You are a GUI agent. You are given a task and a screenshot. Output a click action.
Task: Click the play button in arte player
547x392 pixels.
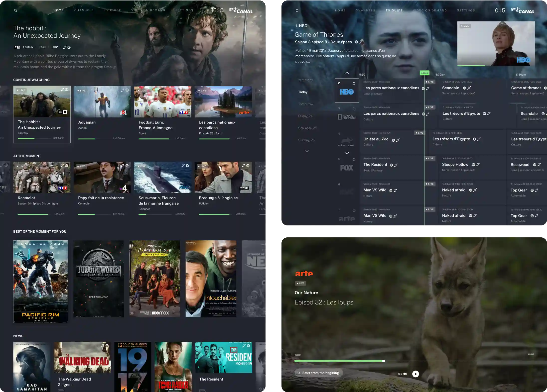click(415, 374)
